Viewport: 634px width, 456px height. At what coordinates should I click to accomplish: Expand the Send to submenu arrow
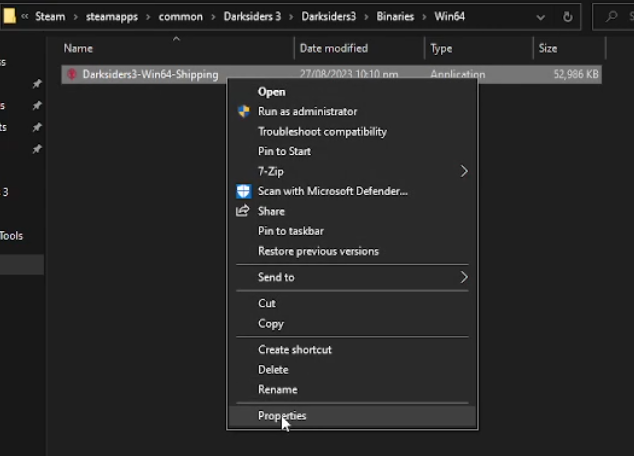point(464,277)
